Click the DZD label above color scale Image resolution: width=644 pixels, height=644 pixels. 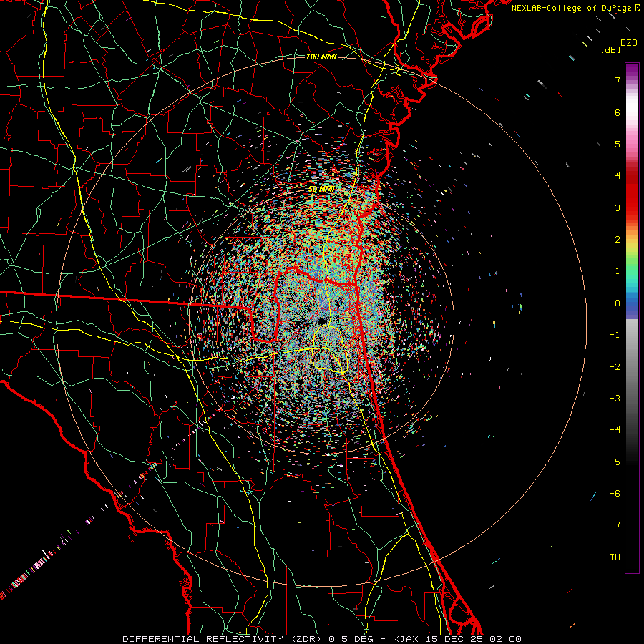tap(628, 43)
